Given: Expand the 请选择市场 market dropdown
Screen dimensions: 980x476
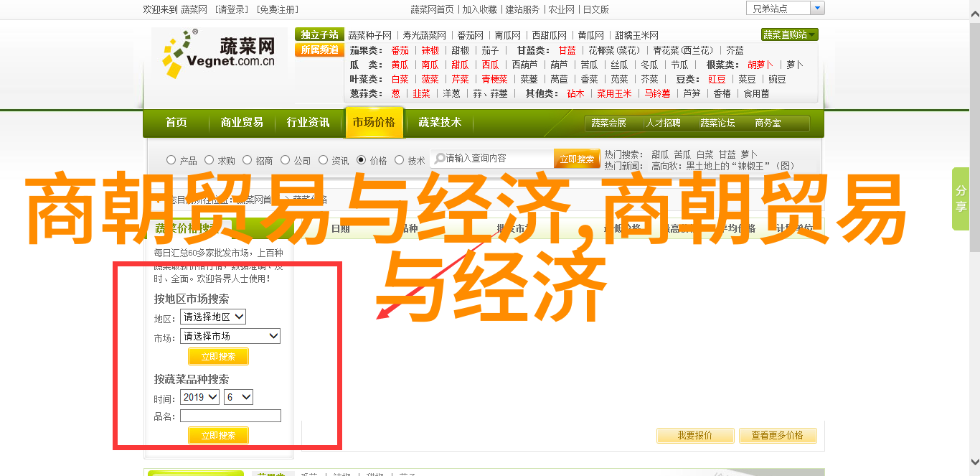Looking at the screenshot, I should pyautogui.click(x=230, y=336).
